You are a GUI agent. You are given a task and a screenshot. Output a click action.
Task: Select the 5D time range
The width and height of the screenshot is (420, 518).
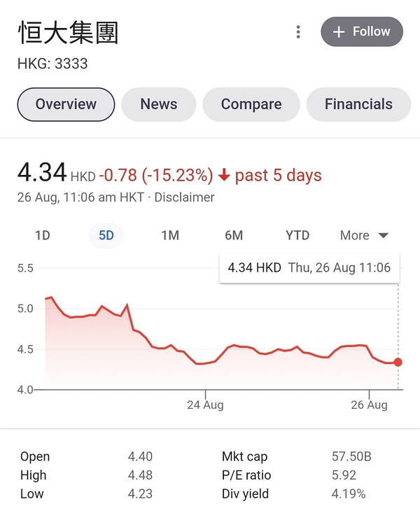106,235
